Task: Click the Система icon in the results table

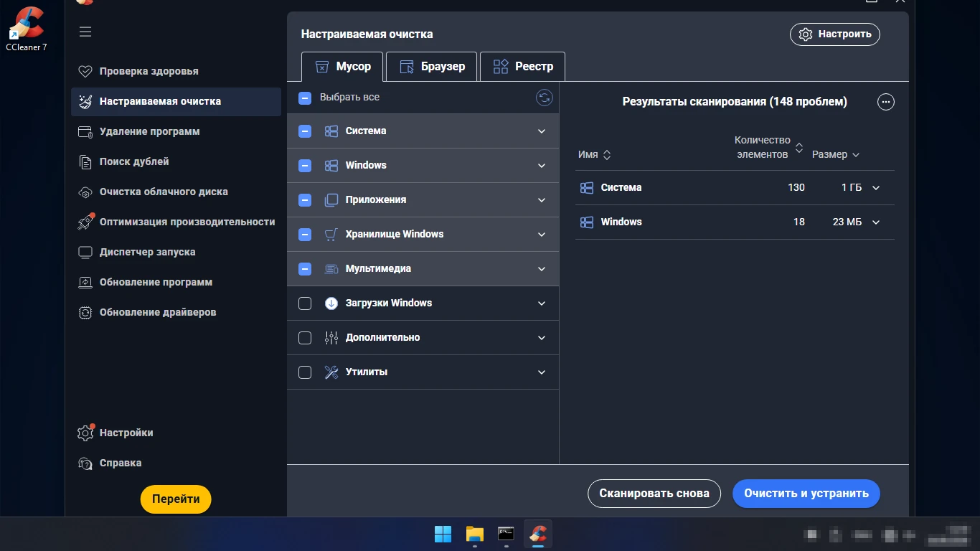Action: 586,187
